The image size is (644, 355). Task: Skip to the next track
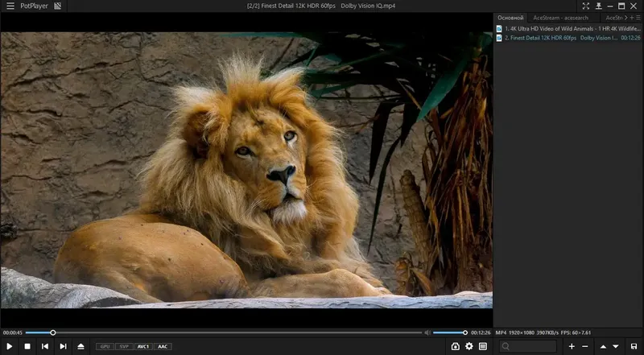point(63,346)
